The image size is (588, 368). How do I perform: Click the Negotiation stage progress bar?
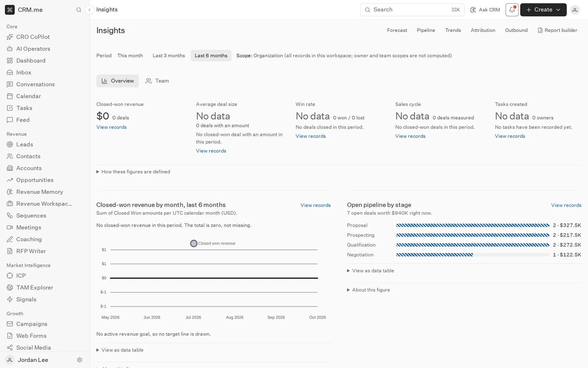click(473, 255)
